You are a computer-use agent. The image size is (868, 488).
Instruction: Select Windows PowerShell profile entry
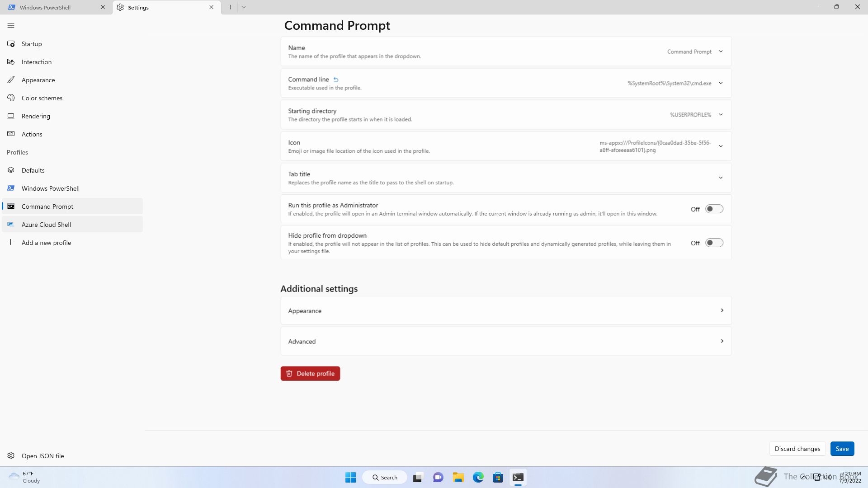coord(72,188)
